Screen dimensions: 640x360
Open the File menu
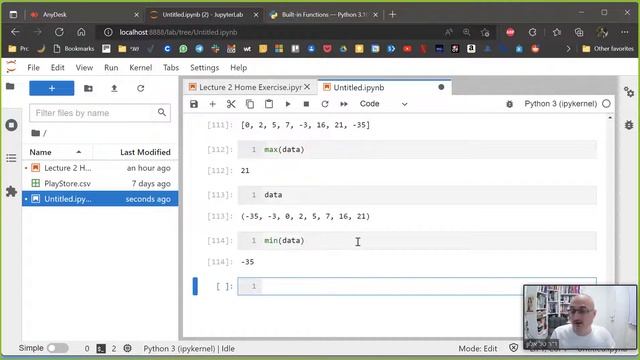[x=33, y=68]
